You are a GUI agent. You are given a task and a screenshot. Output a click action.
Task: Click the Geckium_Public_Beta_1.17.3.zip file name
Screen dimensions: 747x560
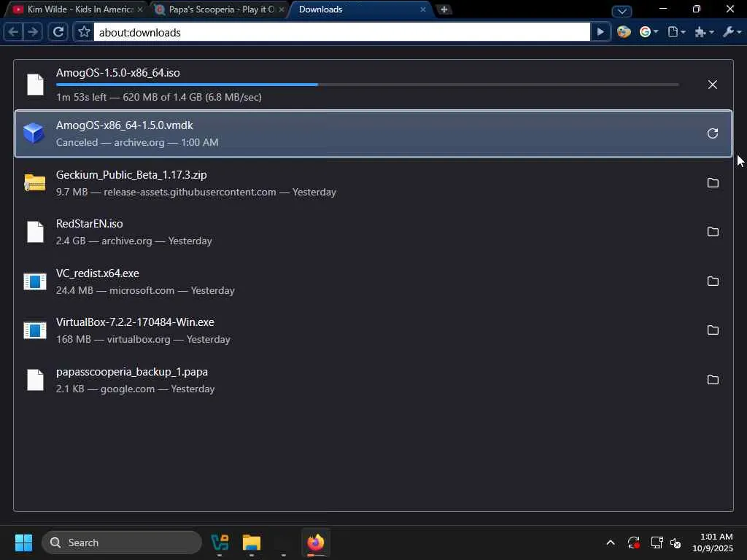(131, 175)
